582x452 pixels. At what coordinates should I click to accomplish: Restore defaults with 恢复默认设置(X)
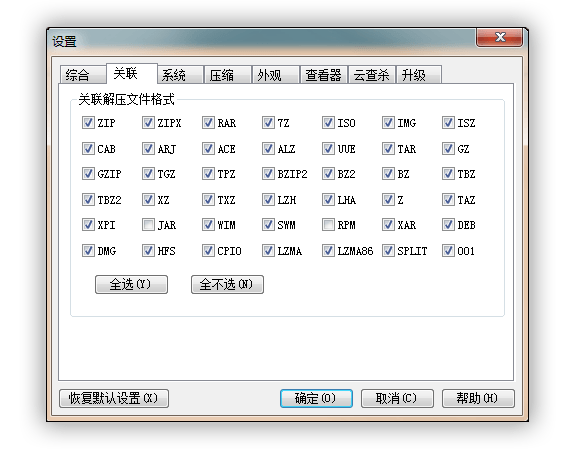point(114,398)
